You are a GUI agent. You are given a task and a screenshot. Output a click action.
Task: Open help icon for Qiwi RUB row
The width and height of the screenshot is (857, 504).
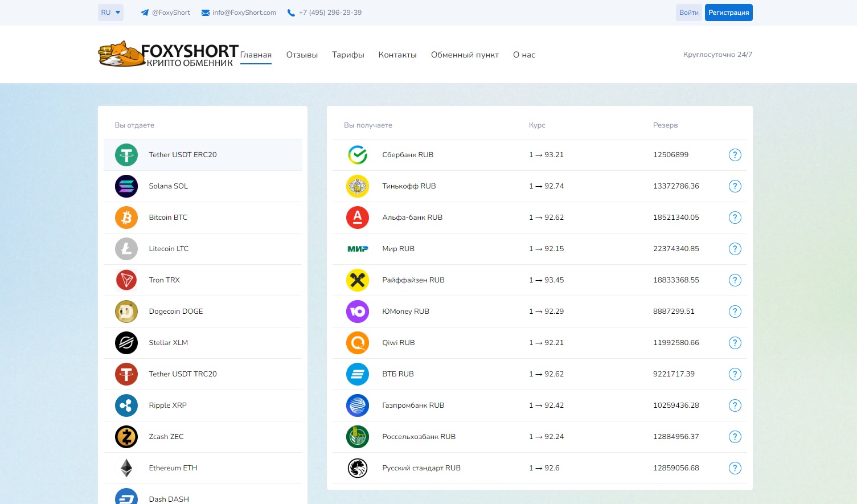(x=735, y=343)
